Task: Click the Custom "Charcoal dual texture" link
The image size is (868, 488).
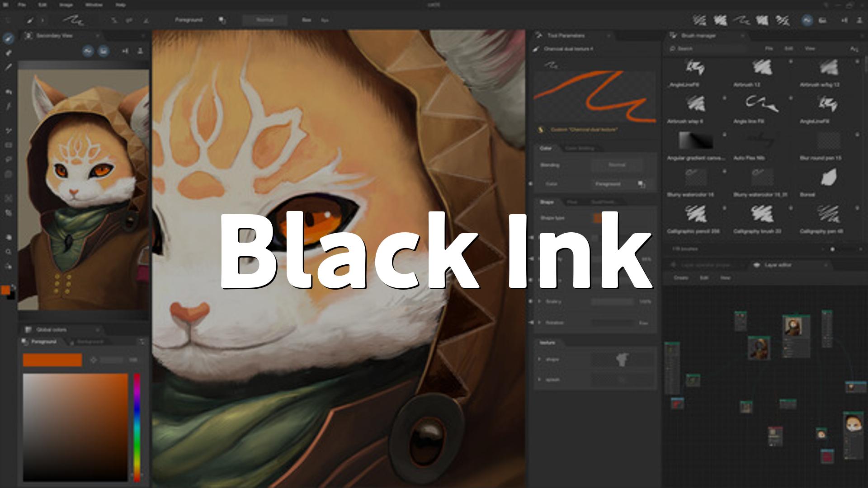Action: coord(584,130)
